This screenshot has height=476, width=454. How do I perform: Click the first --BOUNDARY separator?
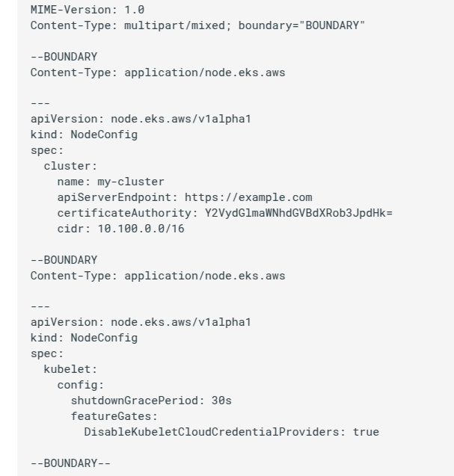pos(64,57)
